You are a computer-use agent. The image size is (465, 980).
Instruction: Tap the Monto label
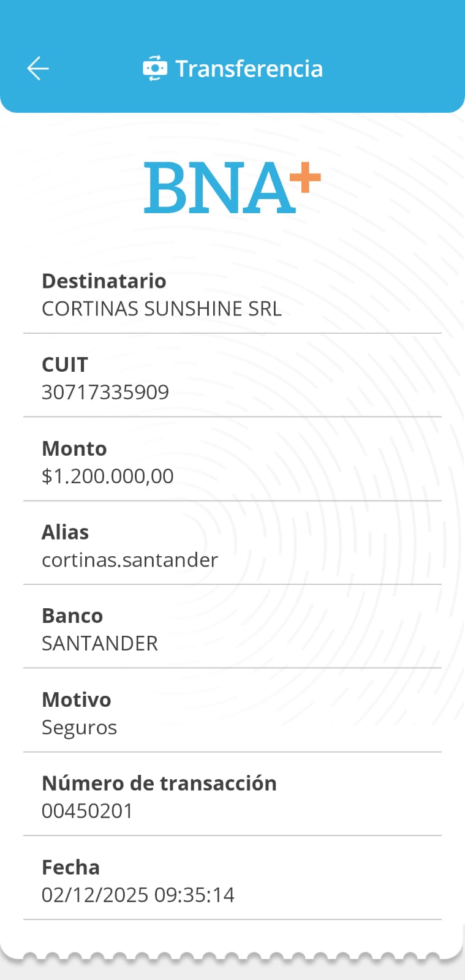coord(74,448)
